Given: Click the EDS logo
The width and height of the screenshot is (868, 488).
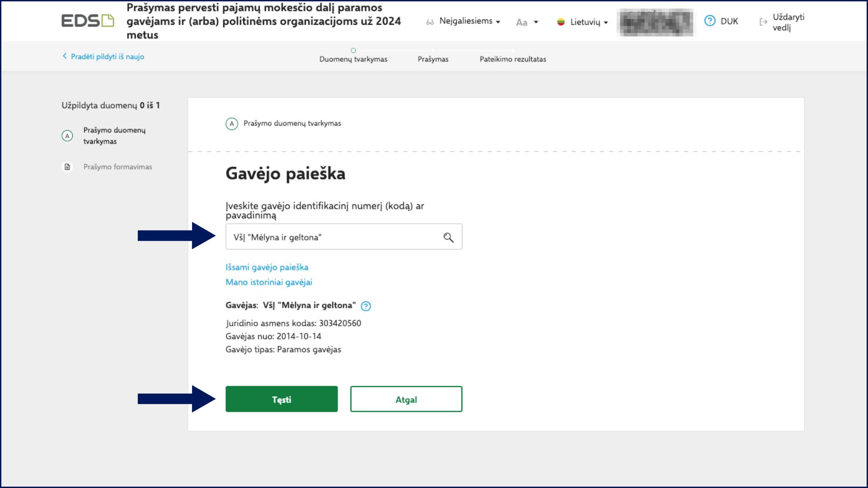Looking at the screenshot, I should click(88, 21).
